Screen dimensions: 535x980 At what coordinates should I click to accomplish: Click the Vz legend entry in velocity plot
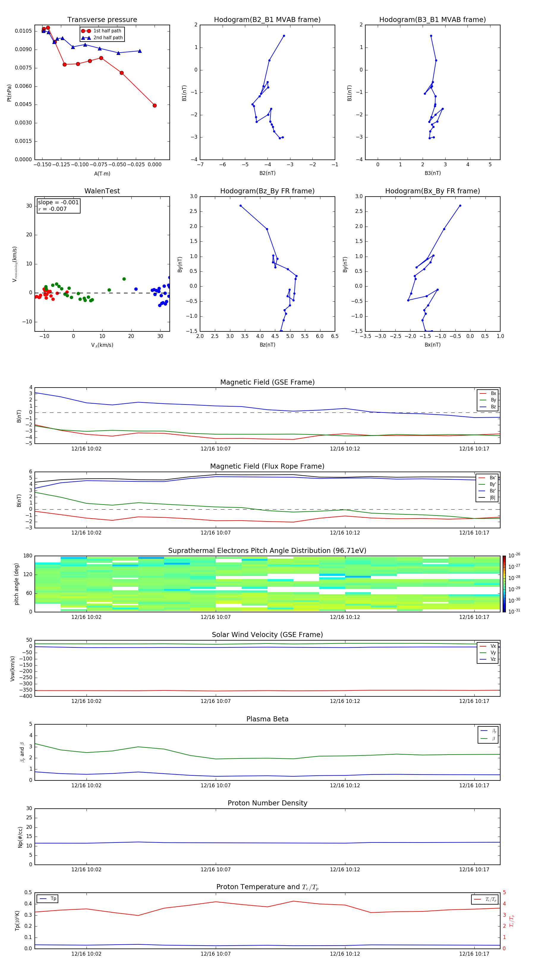point(488,659)
